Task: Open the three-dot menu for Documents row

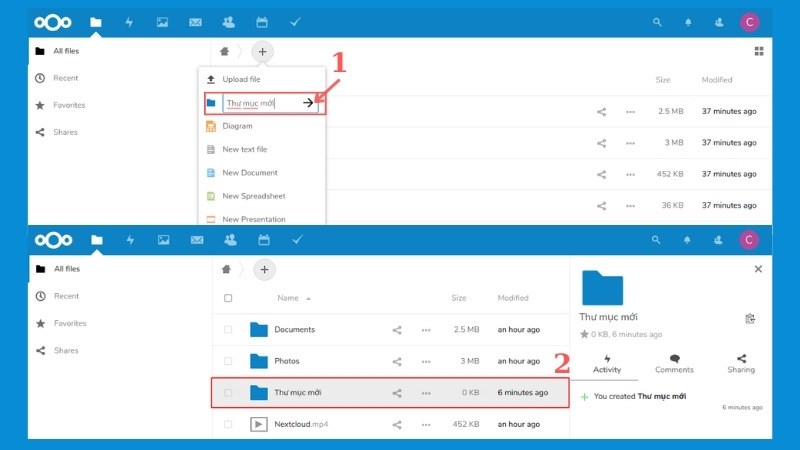Action: point(426,329)
